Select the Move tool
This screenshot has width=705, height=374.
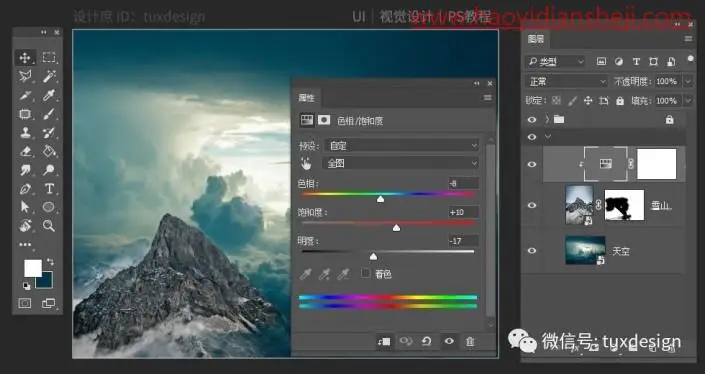[25, 58]
